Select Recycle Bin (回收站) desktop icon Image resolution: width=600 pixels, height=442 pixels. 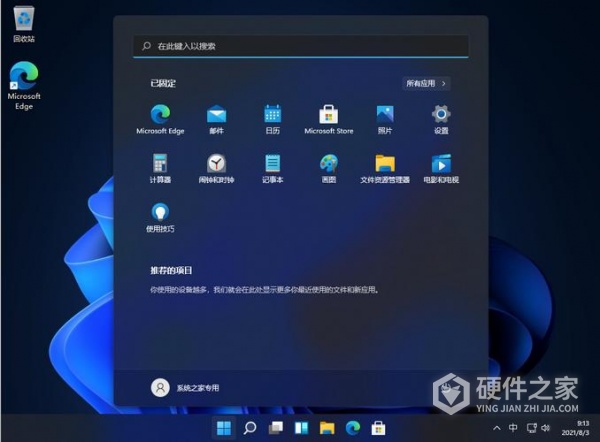(24, 25)
